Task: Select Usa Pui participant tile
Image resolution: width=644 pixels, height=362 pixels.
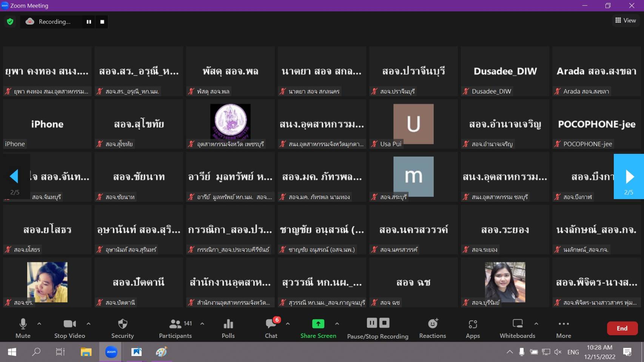Action: 413,124
